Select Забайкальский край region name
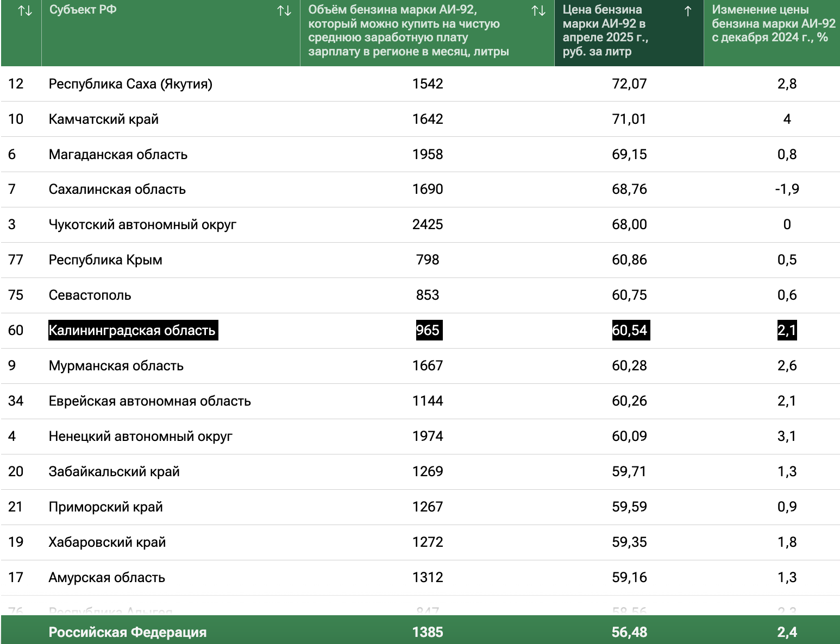This screenshot has height=644, width=840. point(114,472)
